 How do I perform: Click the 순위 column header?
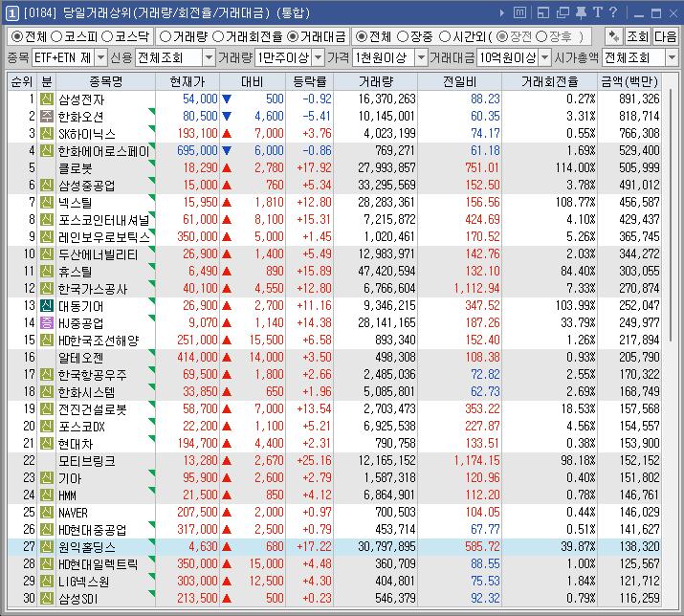coord(22,81)
